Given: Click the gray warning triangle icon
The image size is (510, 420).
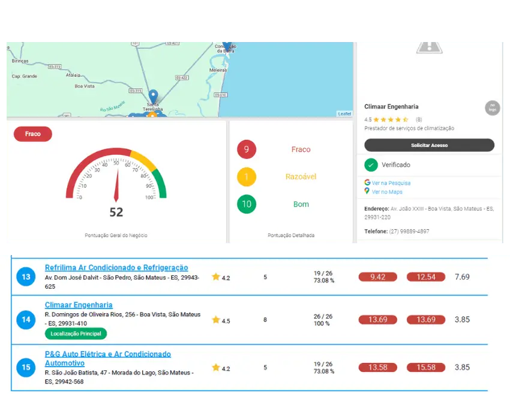Looking at the screenshot, I should point(430,48).
